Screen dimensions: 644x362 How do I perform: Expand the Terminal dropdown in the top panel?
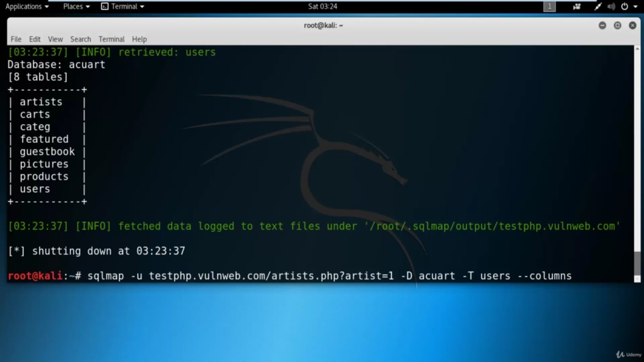tap(142, 6)
